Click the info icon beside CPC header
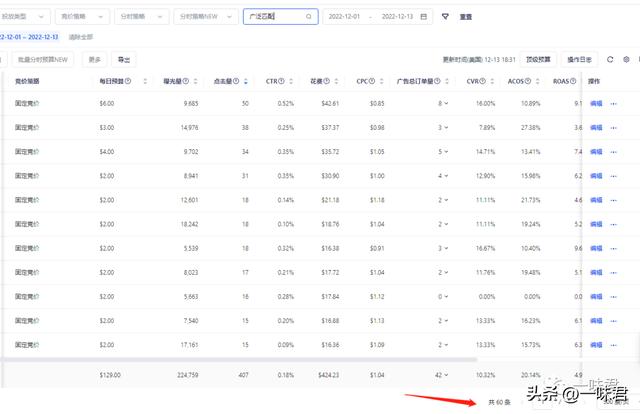 [x=372, y=81]
